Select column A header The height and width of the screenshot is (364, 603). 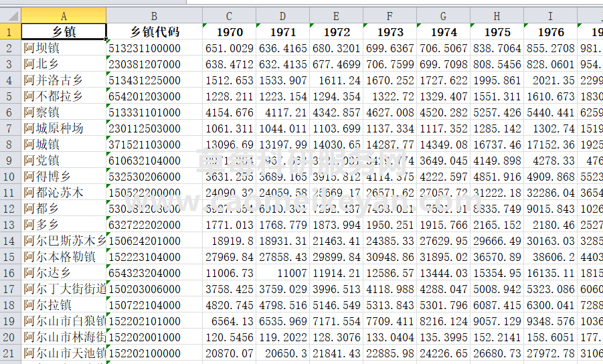pyautogui.click(x=64, y=15)
